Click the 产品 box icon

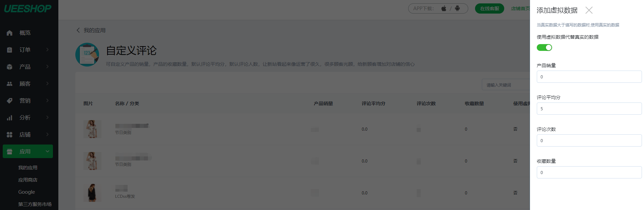pyautogui.click(x=10, y=67)
